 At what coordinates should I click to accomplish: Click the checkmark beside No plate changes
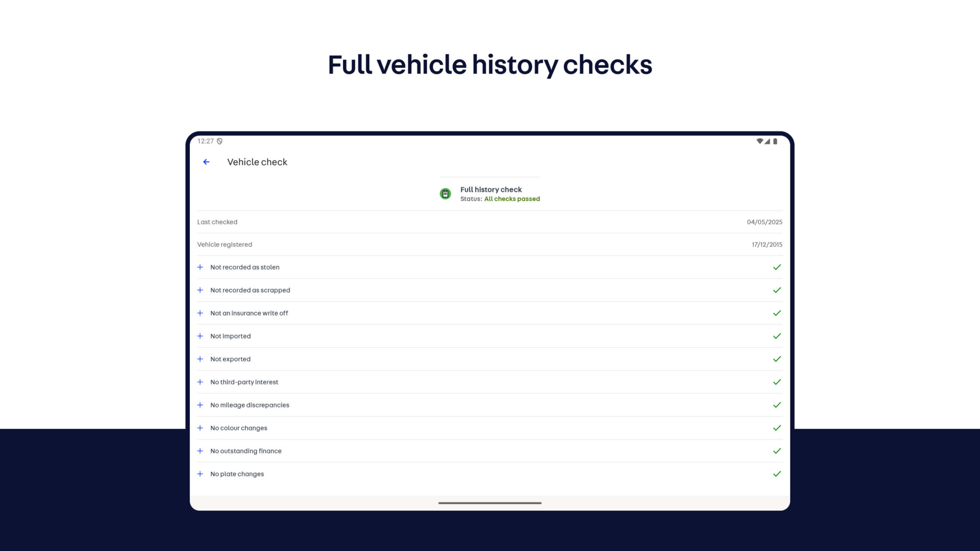(x=777, y=474)
